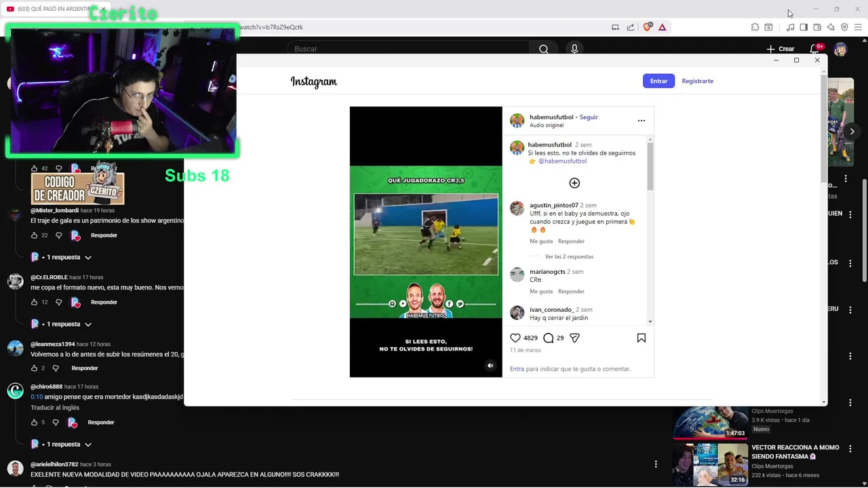Viewport: 868px width, 488px height.
Task: Open the VECTOR REACCIONA A MOMO video thumbnail
Action: (x=710, y=464)
